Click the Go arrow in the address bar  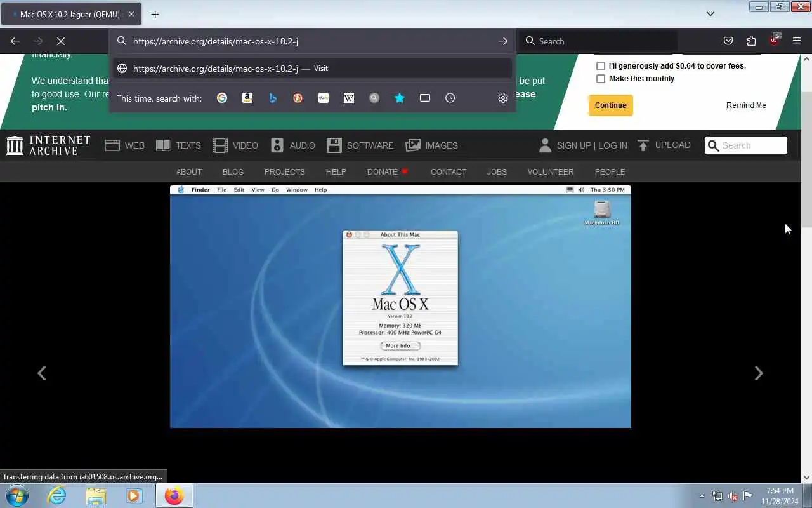tap(503, 41)
